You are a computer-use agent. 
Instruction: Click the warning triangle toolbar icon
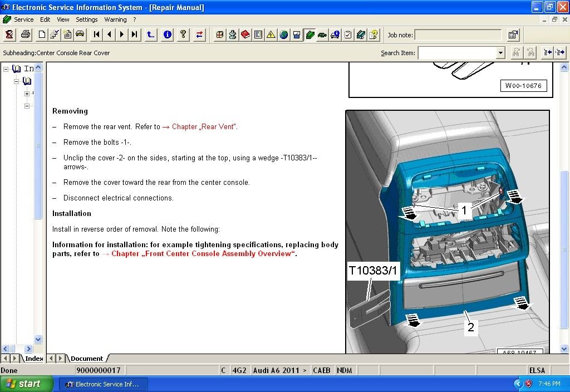pyautogui.click(x=271, y=35)
